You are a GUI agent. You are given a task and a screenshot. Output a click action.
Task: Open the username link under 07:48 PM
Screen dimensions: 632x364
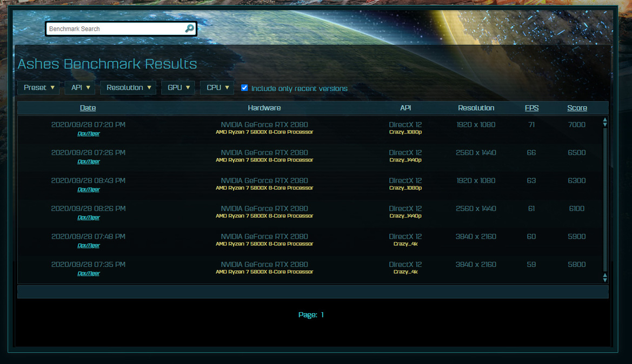click(x=89, y=246)
